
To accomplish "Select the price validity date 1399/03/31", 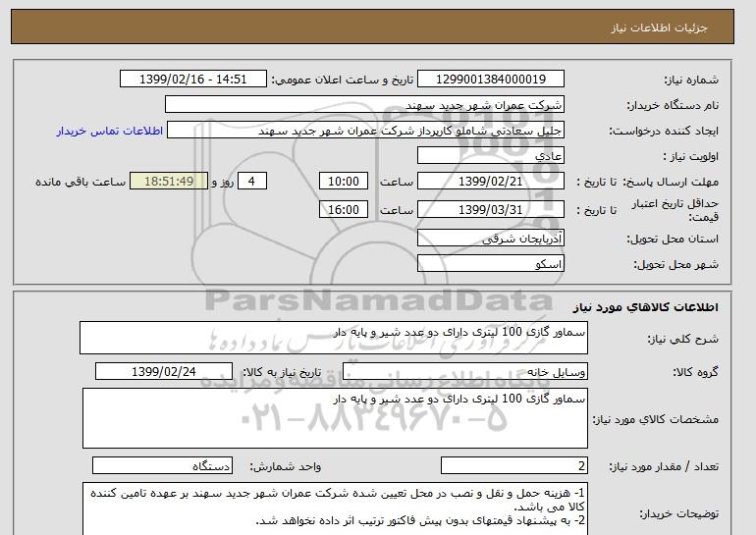I will tap(490, 210).
